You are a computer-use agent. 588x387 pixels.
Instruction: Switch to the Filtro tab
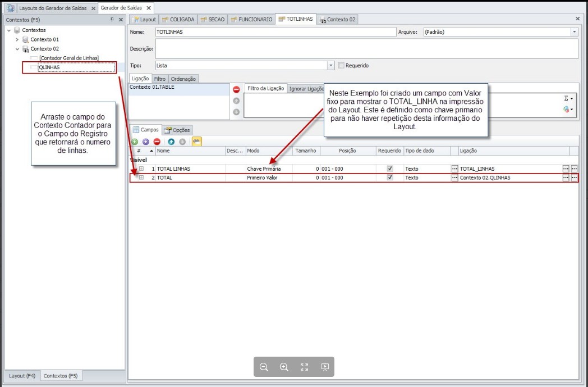tap(160, 79)
